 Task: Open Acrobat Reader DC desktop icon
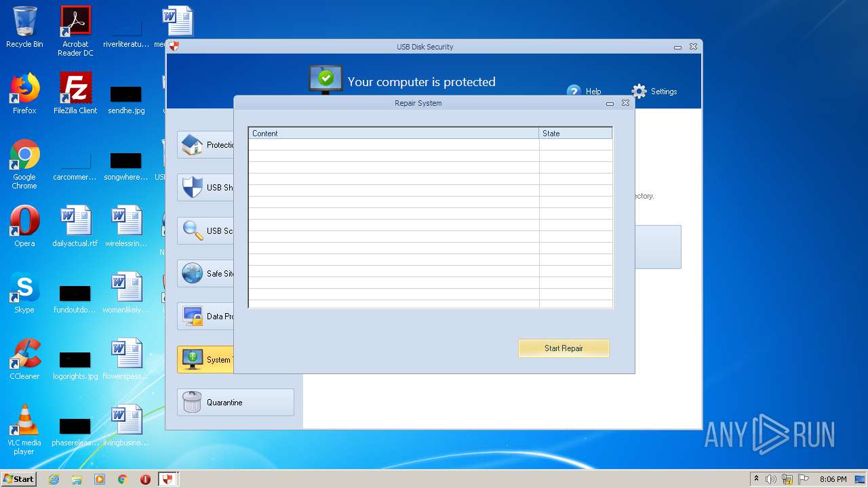point(75,31)
